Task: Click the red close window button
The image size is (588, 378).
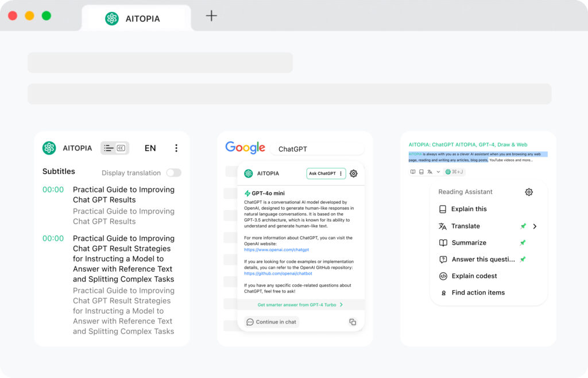Action: click(x=13, y=16)
